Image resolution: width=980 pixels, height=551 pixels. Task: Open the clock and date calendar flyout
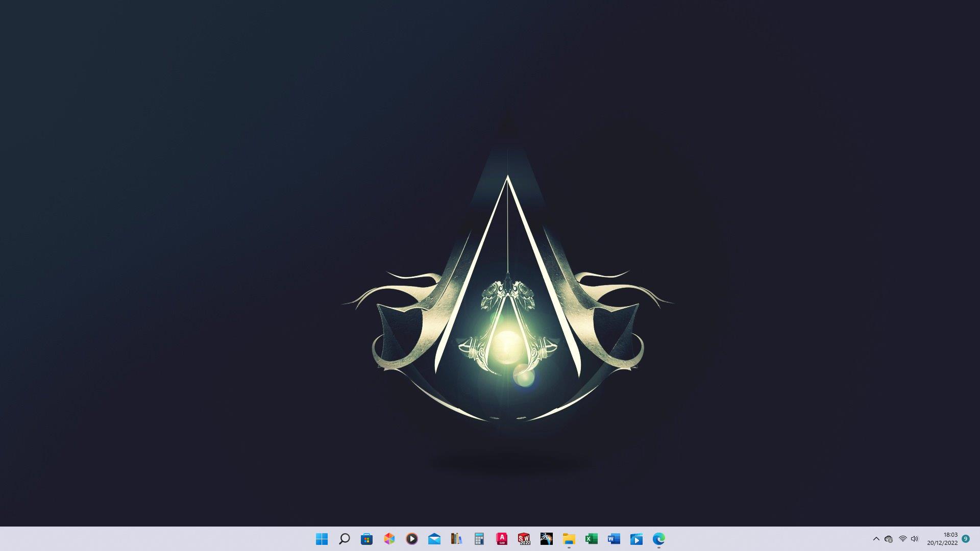click(943, 539)
